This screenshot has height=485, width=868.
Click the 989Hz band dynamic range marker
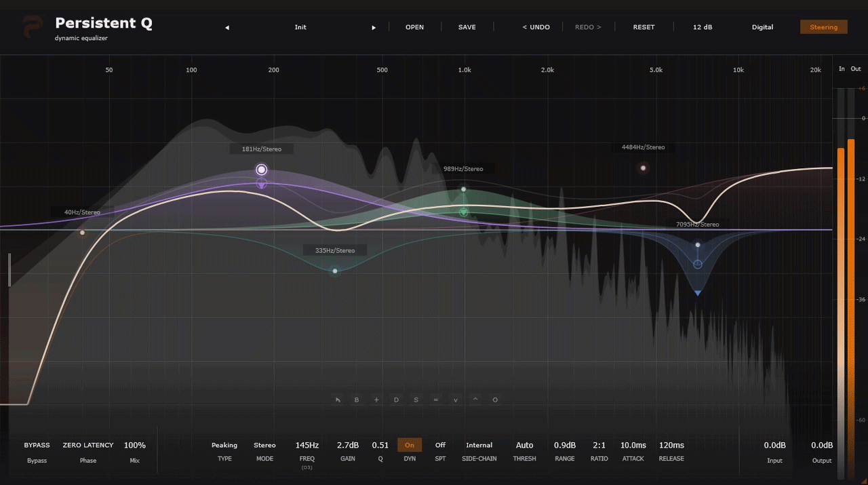click(x=463, y=212)
